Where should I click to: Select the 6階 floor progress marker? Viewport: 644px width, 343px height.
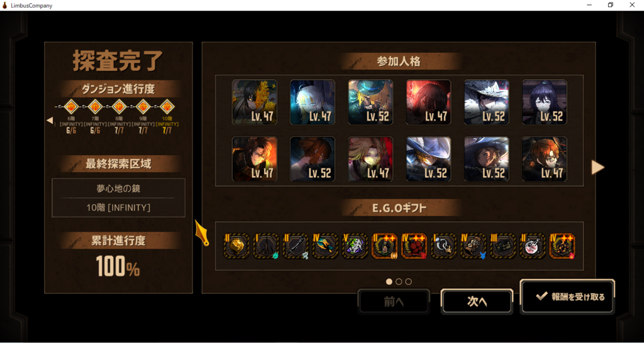72,107
